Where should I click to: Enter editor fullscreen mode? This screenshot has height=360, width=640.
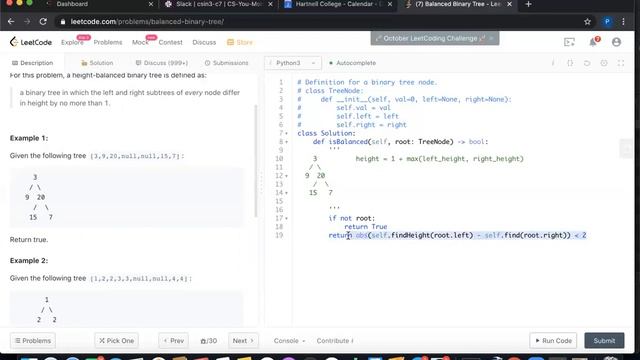click(x=621, y=63)
